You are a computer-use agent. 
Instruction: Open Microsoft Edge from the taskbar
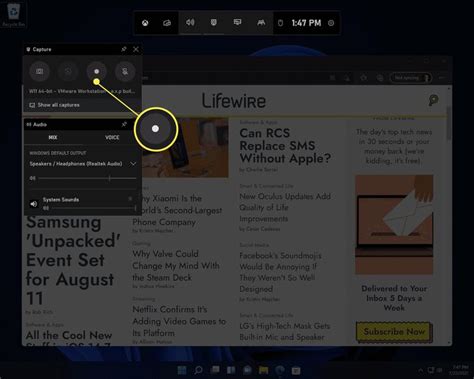point(280,370)
